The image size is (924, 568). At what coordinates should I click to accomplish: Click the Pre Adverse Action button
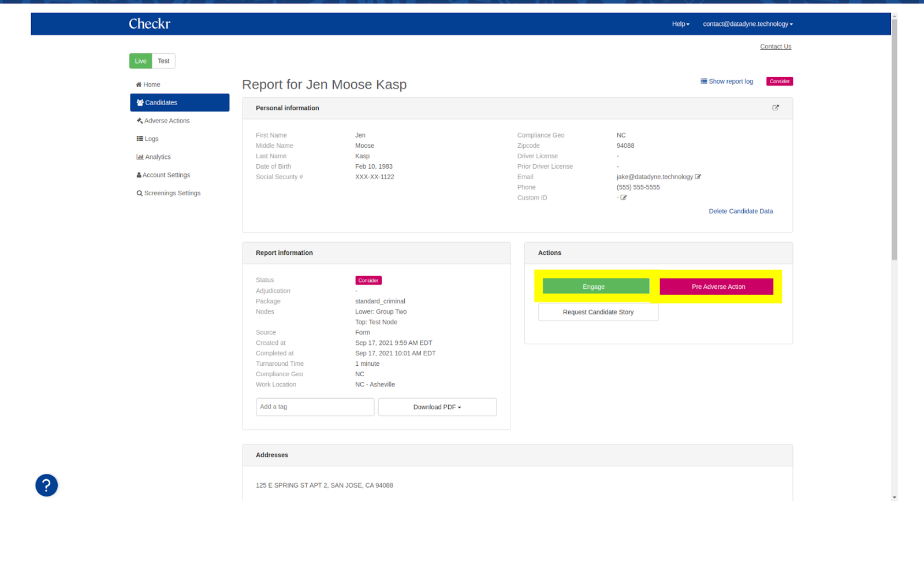point(716,287)
